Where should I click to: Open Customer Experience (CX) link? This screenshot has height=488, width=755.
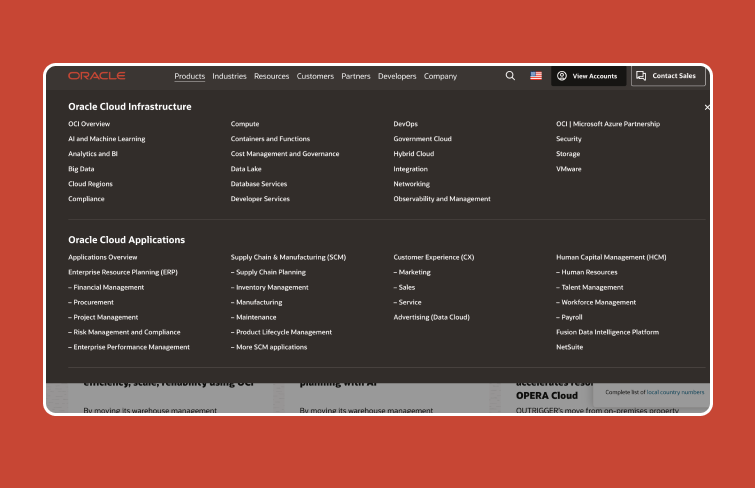tap(433, 257)
